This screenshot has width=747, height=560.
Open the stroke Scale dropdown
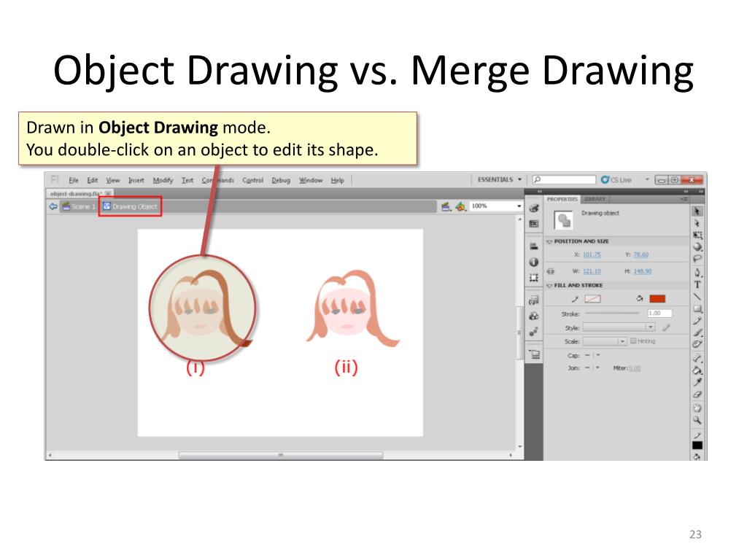point(604,341)
